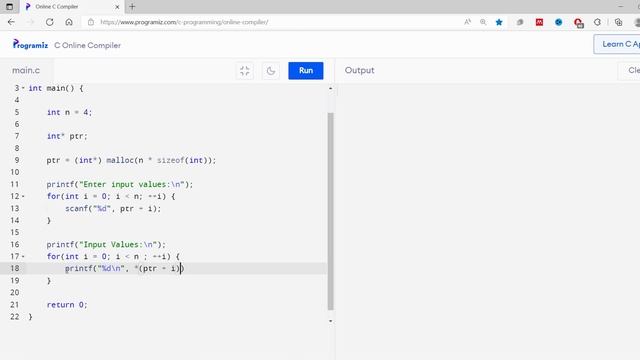The width and height of the screenshot is (640, 360).
Task: Click the grey stacked extension icon
Action: coord(520,22)
